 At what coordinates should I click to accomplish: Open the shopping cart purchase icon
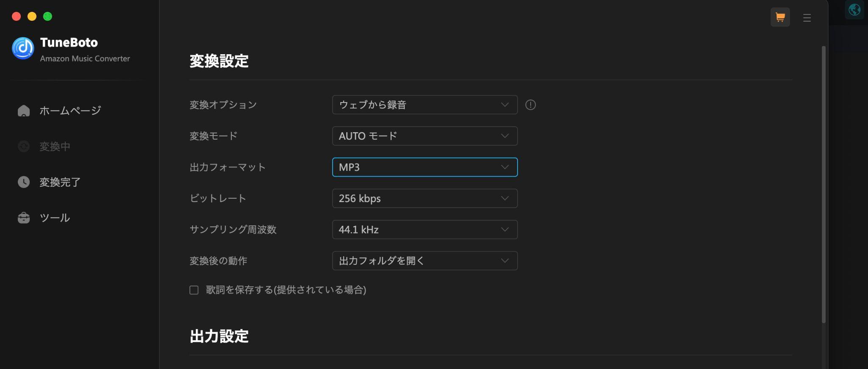(x=780, y=17)
